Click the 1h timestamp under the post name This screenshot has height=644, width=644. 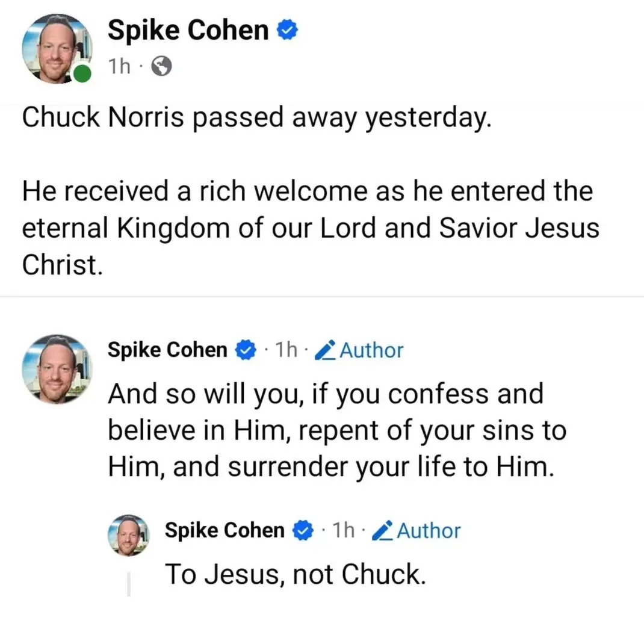point(118,66)
